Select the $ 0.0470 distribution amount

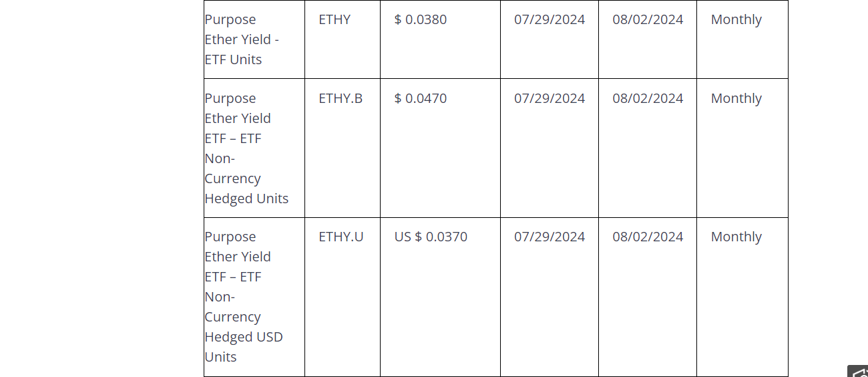pos(421,99)
